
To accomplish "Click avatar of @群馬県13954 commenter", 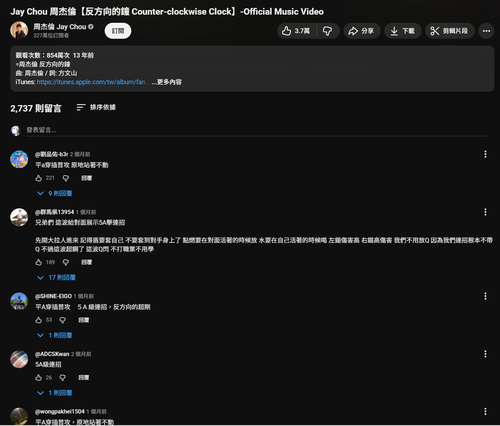I will (x=19, y=217).
